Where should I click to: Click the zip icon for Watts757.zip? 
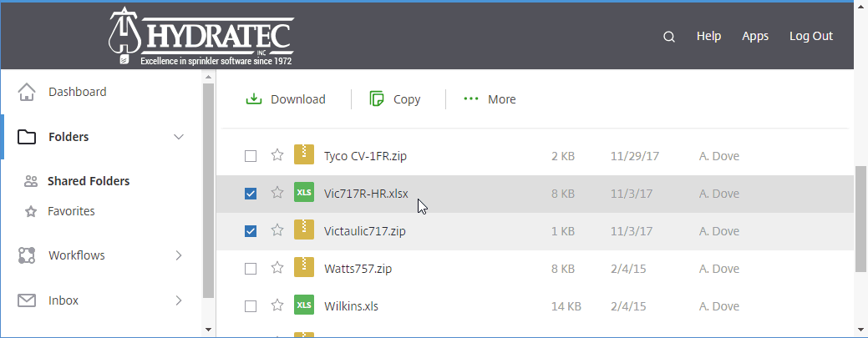(x=304, y=268)
